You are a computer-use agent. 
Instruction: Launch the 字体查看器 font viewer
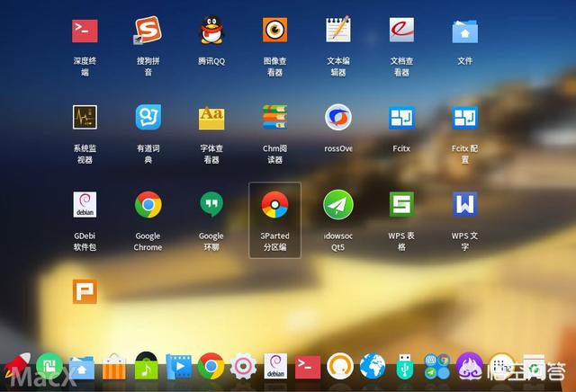click(x=211, y=118)
